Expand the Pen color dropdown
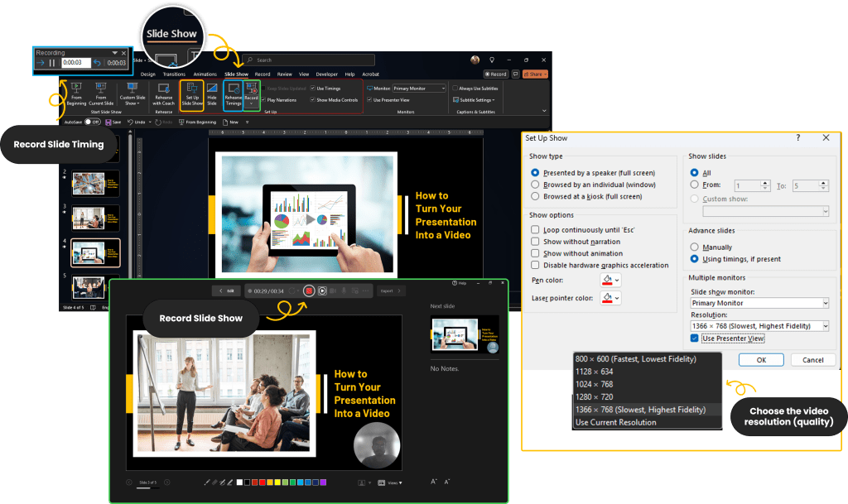 (x=616, y=281)
